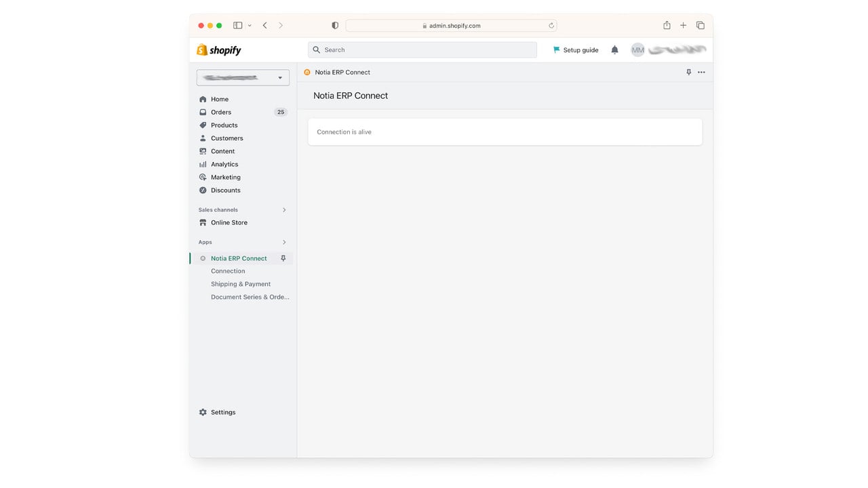Expand the Sales channels section

pos(284,210)
